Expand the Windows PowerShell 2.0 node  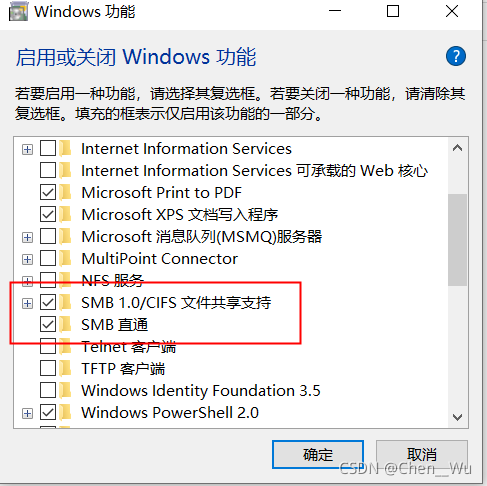27,413
